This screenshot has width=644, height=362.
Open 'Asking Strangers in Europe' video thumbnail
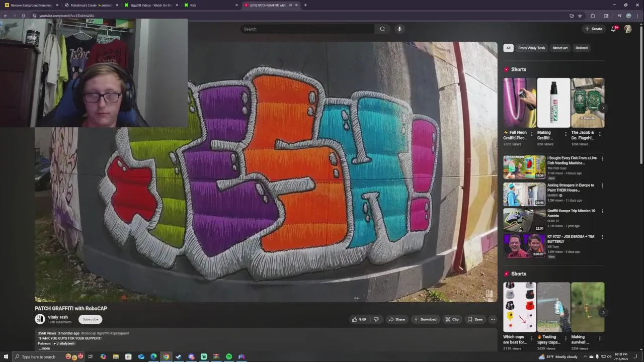click(524, 194)
